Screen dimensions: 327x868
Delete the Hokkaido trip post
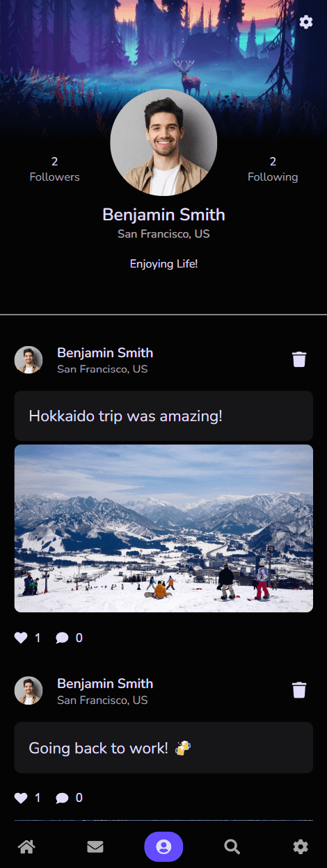point(299,359)
